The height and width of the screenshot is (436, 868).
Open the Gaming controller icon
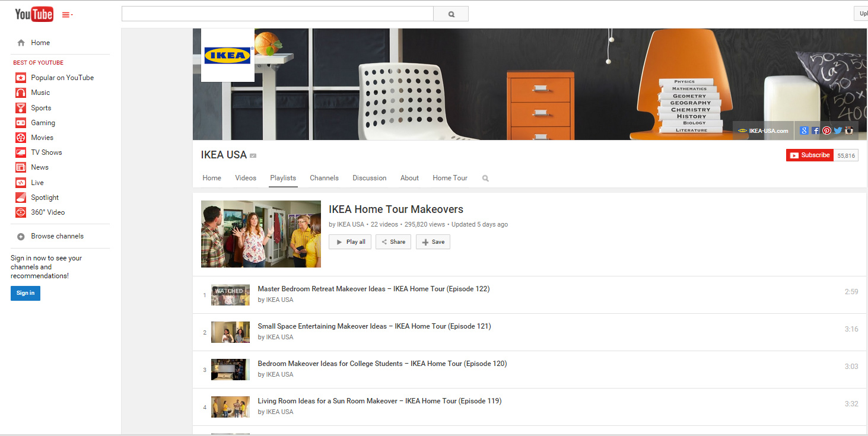[21, 123]
